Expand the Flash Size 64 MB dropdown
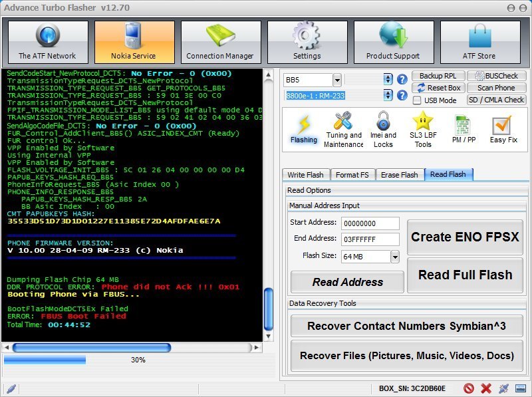532x397 pixels. click(394, 257)
